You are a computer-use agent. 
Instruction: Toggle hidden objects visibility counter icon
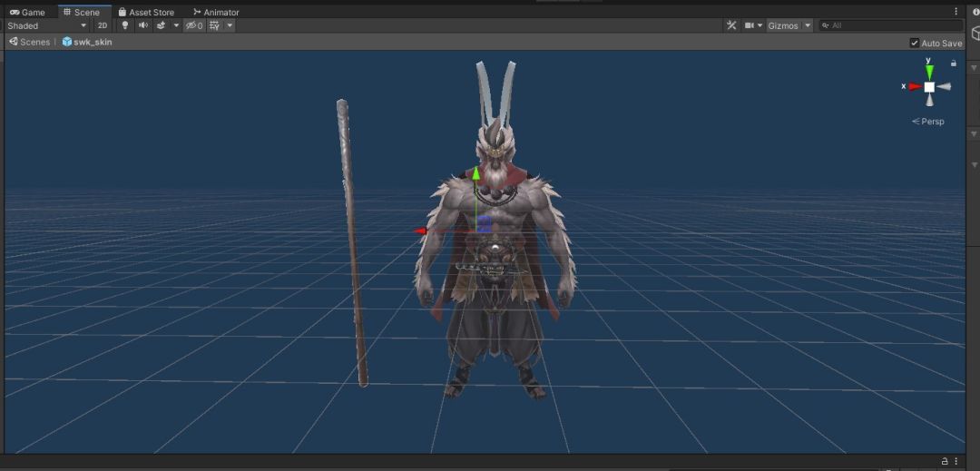[194, 25]
